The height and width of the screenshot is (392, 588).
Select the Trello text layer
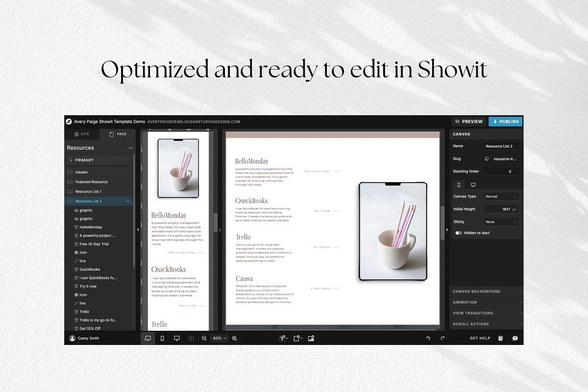tap(84, 312)
